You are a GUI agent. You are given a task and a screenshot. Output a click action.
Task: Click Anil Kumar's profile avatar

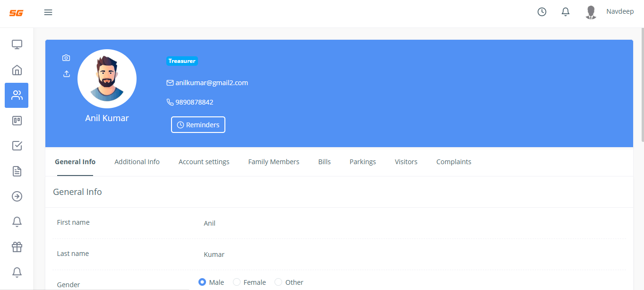click(107, 79)
